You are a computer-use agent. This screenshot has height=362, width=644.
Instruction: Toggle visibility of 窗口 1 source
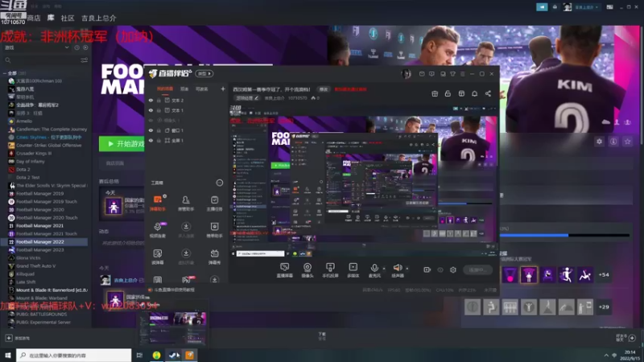coord(151,130)
